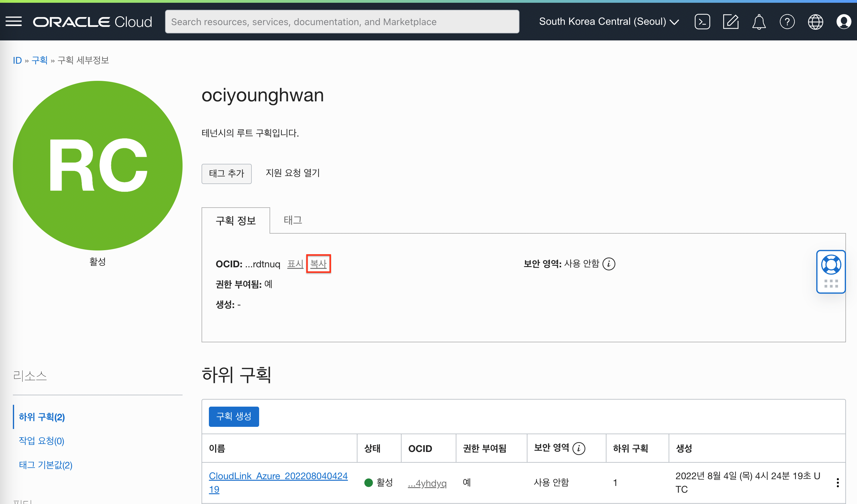
Task: Click the Oracle Cloud logo
Action: pyautogui.click(x=92, y=22)
